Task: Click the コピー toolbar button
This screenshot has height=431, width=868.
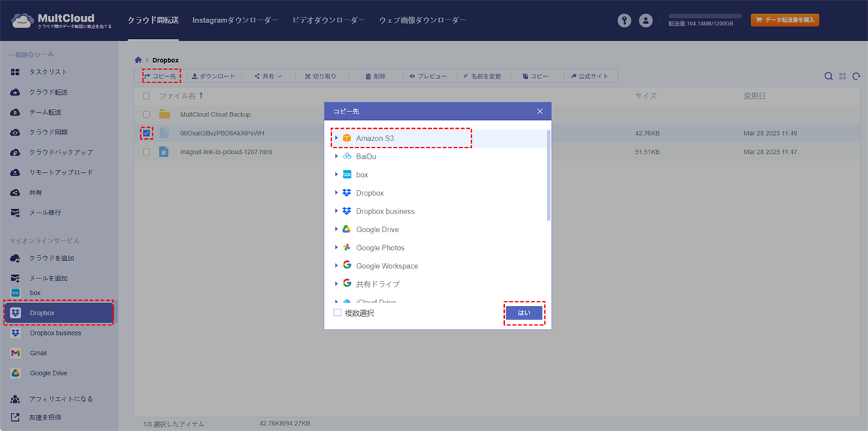Action: 535,76
